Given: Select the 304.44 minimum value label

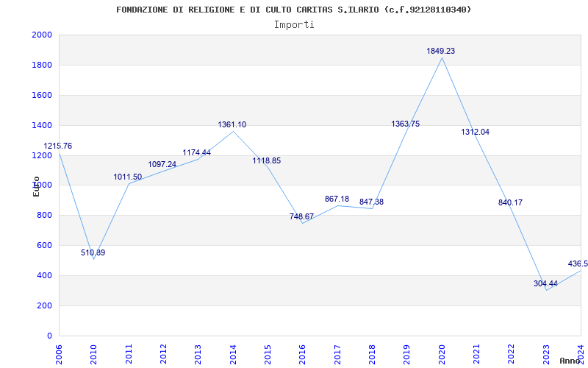Looking at the screenshot, I should tap(545, 283).
